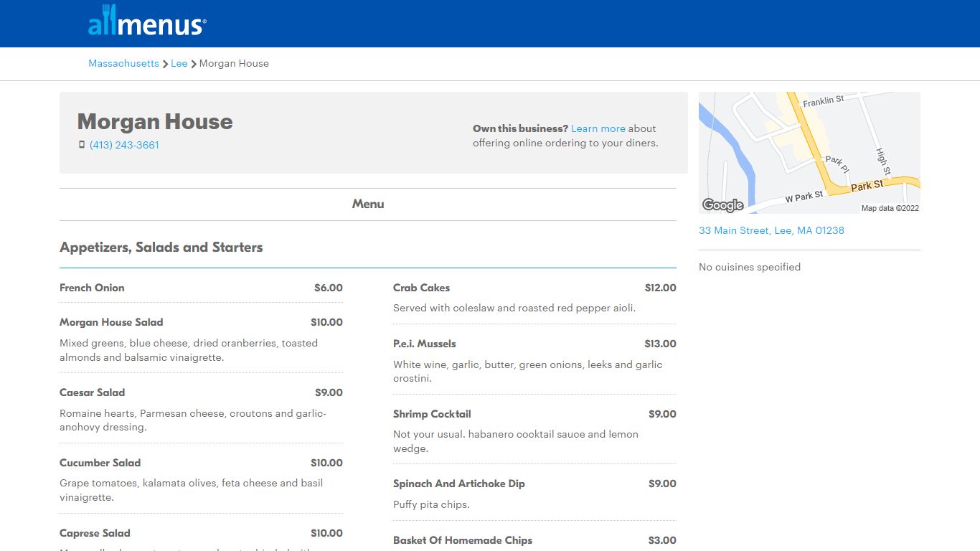Click the coleslaw and aioli description

point(514,308)
